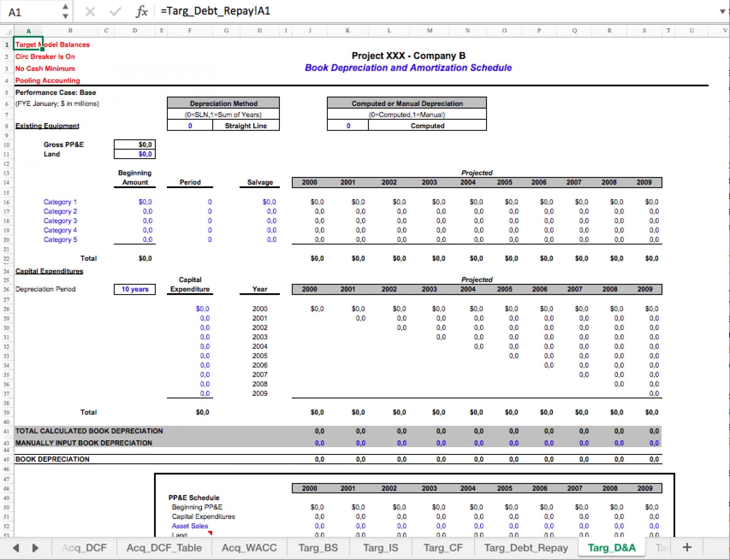This screenshot has width=730, height=560.
Task: Switch to the Acq_WACC sheet tab
Action: point(249,548)
